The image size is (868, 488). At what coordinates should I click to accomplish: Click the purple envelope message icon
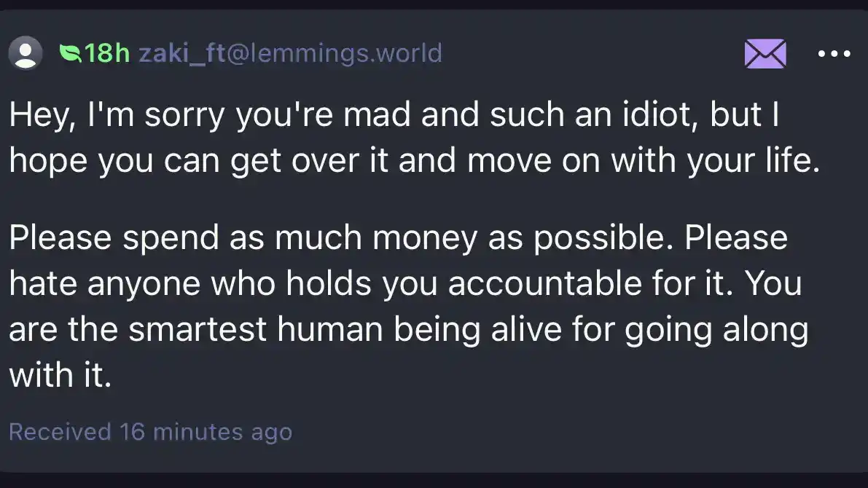765,54
